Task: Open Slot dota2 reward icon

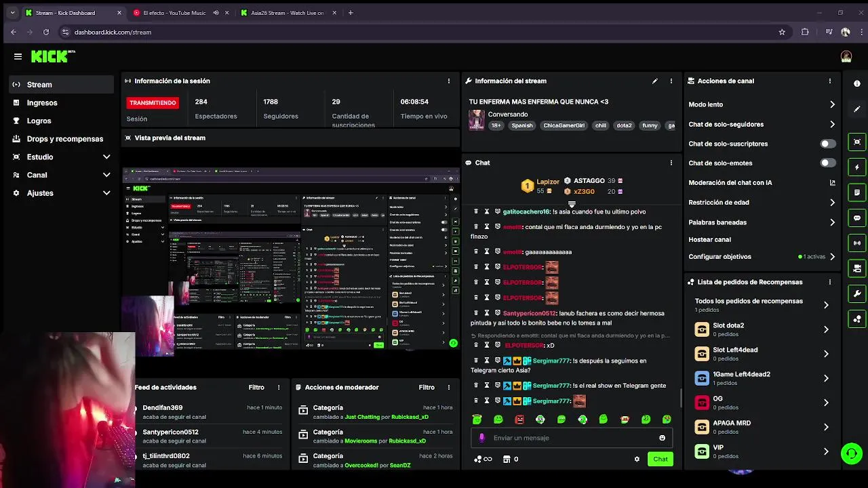Action: [x=702, y=329]
